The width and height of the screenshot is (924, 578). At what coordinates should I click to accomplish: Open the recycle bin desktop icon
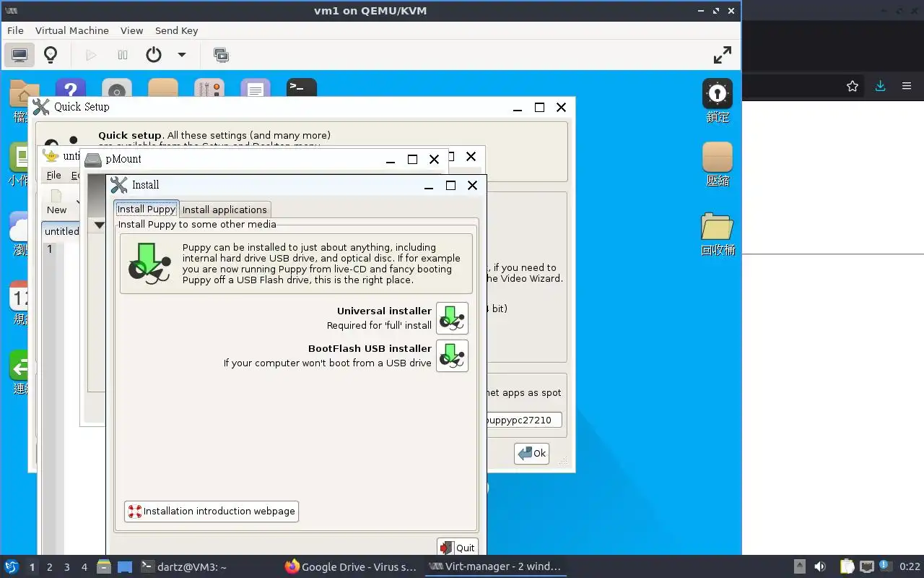718,226
